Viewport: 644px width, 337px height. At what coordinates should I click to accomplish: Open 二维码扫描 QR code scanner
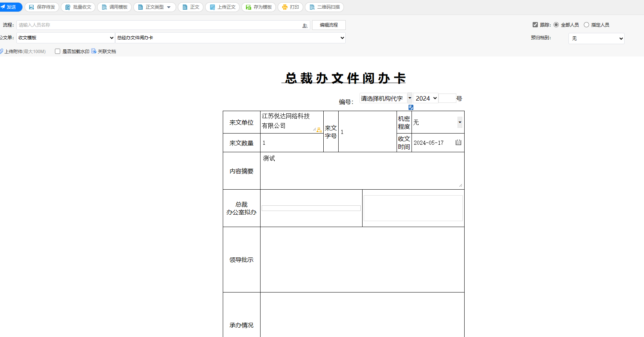pyautogui.click(x=324, y=7)
